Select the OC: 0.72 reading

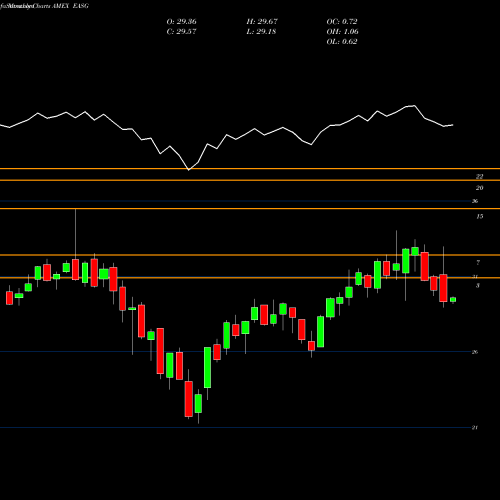click(342, 22)
